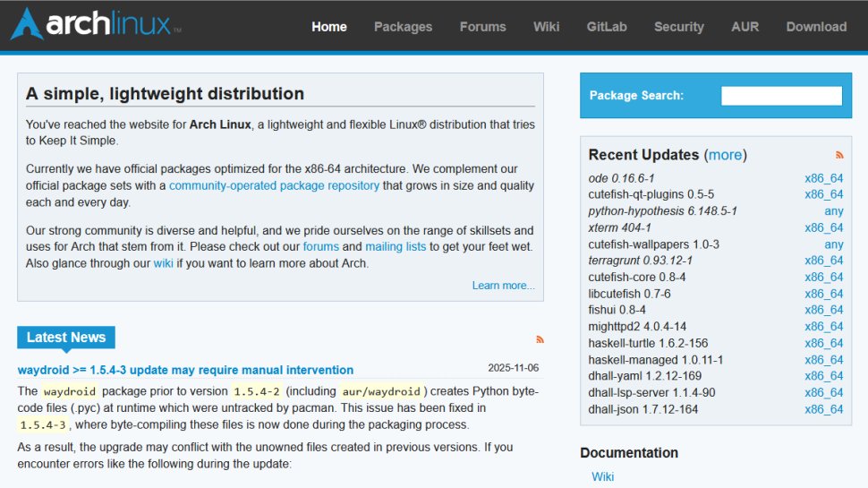Image resolution: width=868 pixels, height=488 pixels.
Task: Click the (more) link beside Recent Updates
Action: click(x=725, y=155)
